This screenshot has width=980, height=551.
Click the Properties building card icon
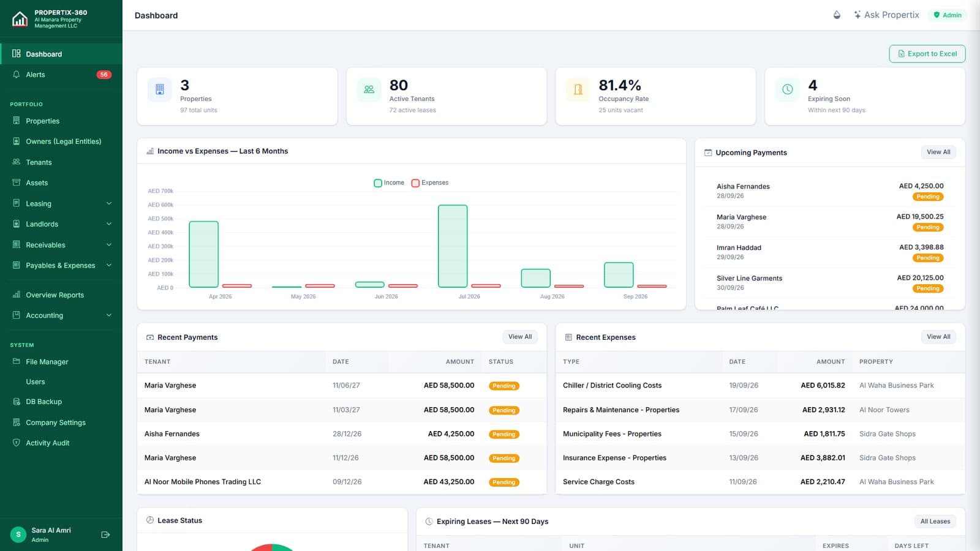[160, 89]
